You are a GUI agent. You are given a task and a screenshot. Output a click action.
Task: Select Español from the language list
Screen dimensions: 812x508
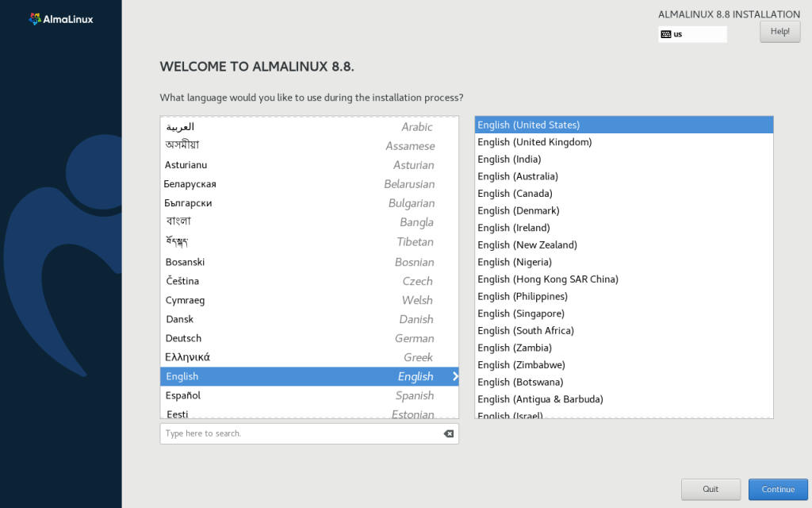click(x=309, y=395)
